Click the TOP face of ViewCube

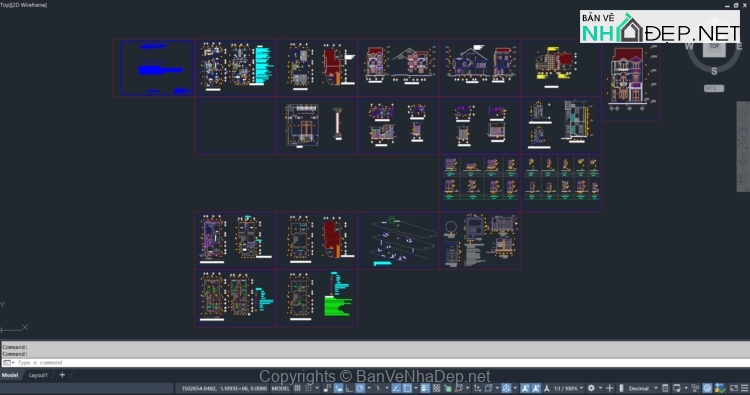tap(714, 47)
